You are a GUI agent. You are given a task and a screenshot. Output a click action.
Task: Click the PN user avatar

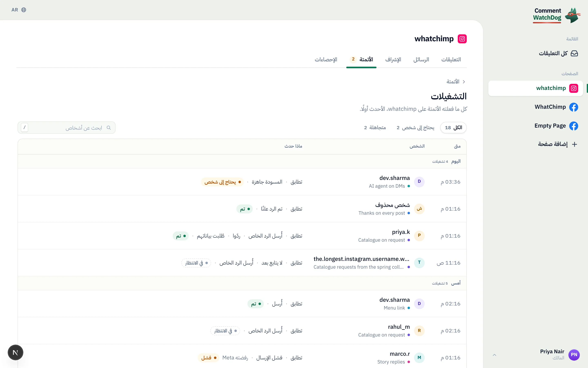[574, 355]
